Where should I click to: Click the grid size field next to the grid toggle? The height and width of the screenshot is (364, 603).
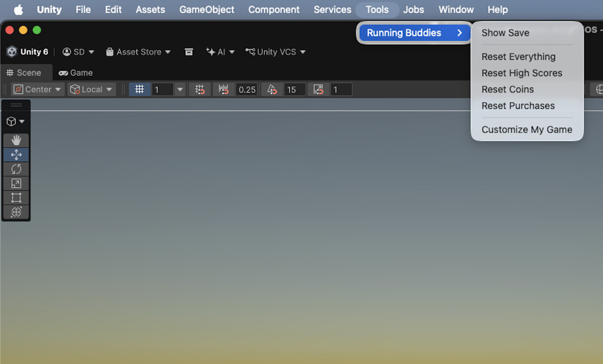pyautogui.click(x=162, y=89)
